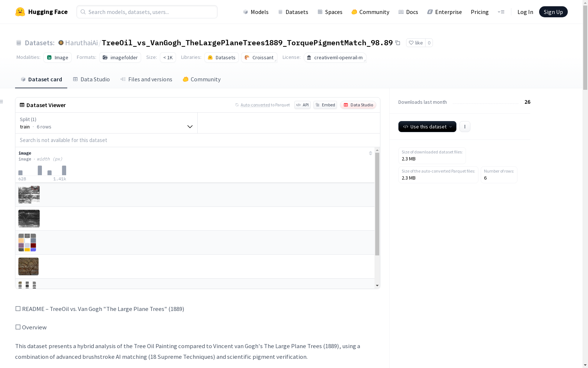Click the API button in Dataset Viewer
Screen dimensions: 588x368
point(302,105)
